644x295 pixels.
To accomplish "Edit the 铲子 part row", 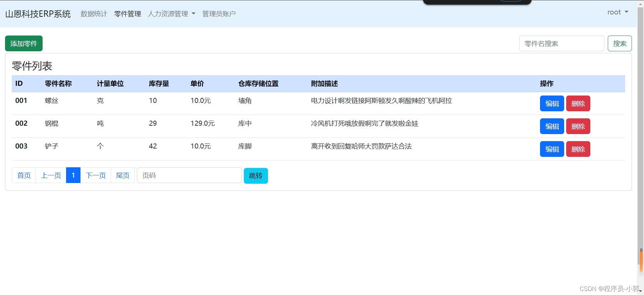I will coord(552,149).
